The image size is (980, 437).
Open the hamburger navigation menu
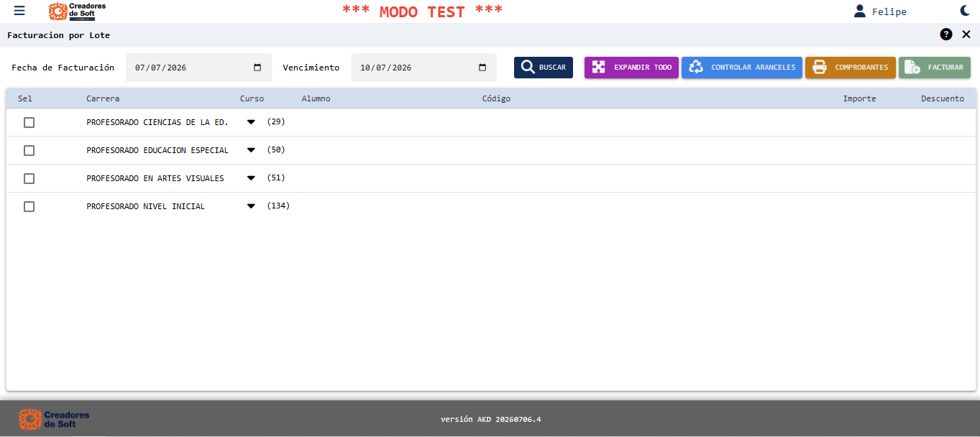tap(19, 11)
